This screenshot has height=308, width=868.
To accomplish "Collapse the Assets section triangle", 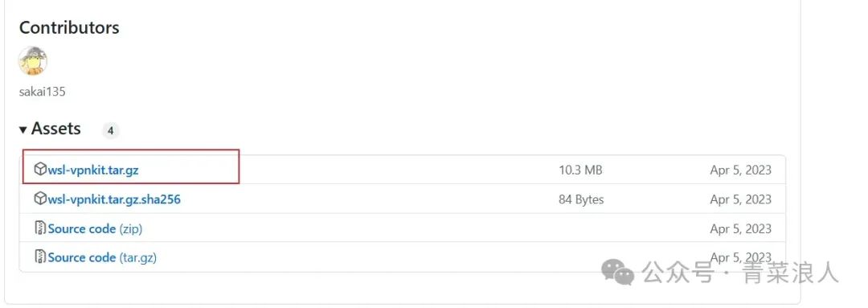I will pos(23,130).
